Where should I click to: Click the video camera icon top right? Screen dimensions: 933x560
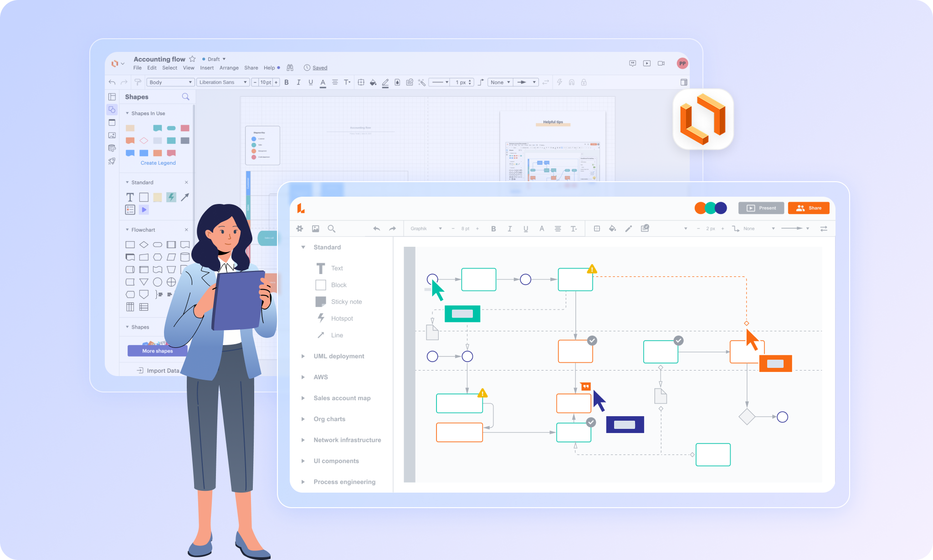click(x=661, y=63)
